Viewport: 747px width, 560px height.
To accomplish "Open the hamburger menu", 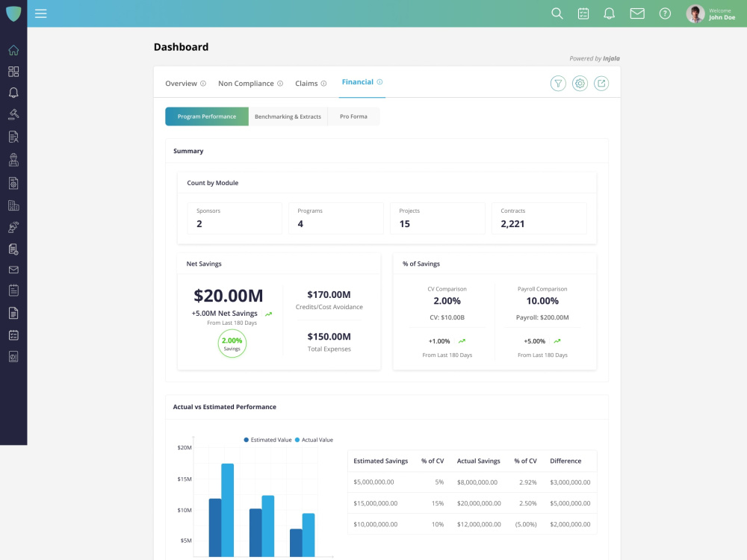I will [41, 13].
